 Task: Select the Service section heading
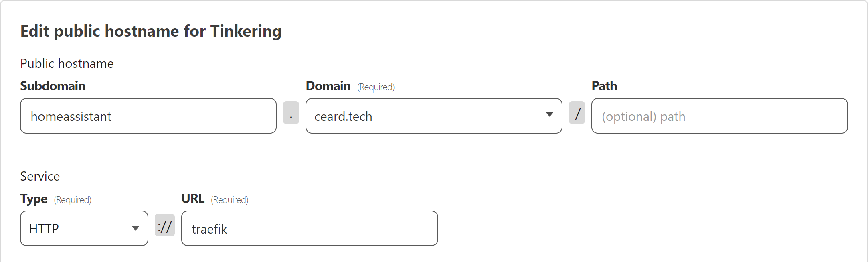coord(40,176)
